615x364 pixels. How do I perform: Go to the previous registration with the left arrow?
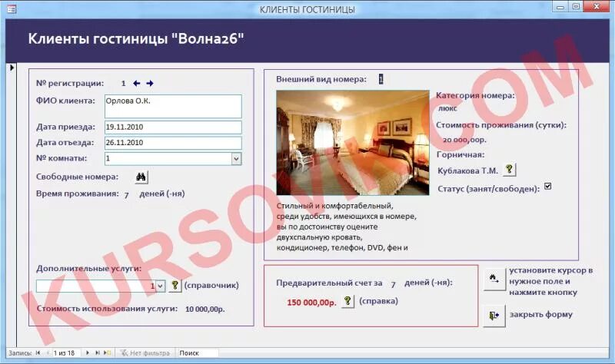[137, 83]
